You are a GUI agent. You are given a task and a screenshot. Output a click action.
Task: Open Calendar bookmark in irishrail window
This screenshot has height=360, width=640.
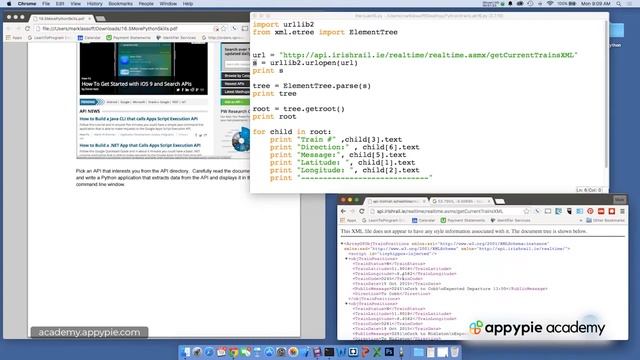coord(423,220)
